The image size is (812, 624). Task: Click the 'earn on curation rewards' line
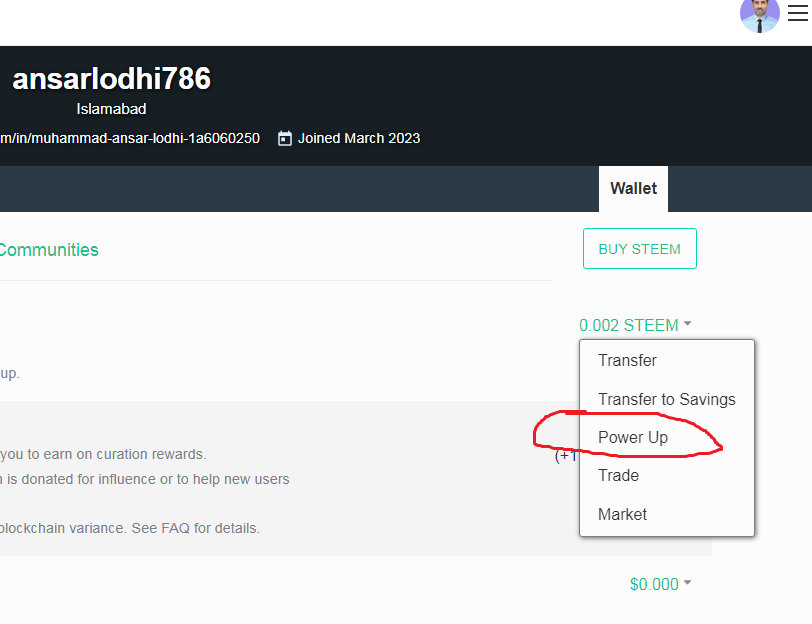pyautogui.click(x=103, y=454)
